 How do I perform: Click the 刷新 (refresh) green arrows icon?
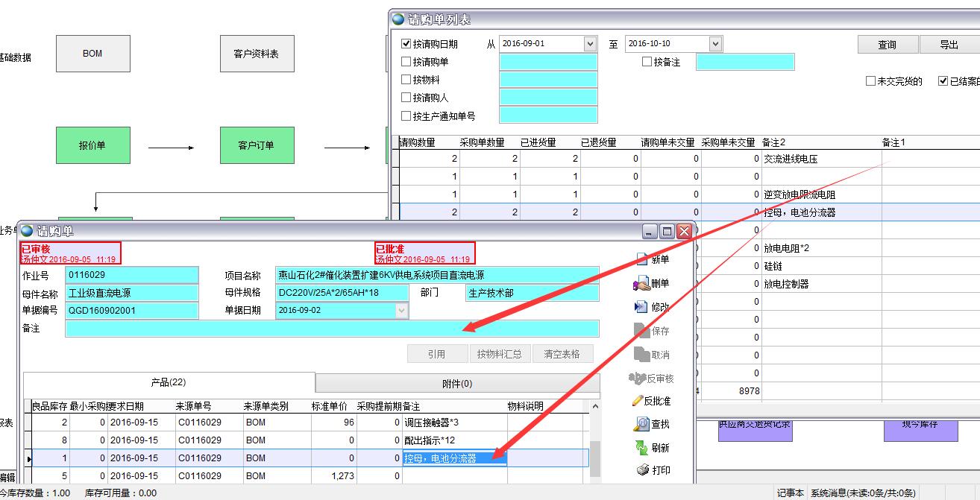(641, 447)
